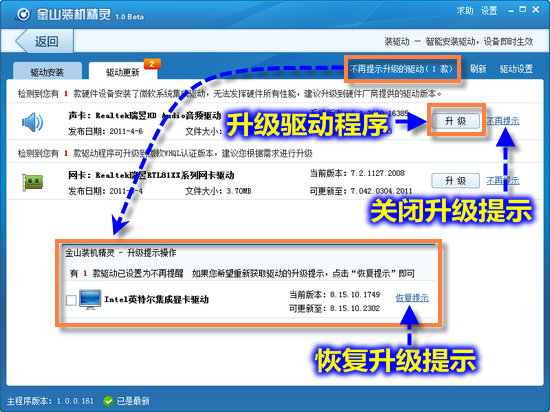Click the green network card icon

[x=32, y=182]
